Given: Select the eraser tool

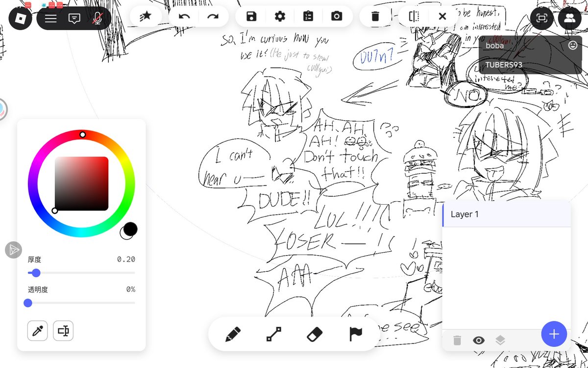Looking at the screenshot, I should point(315,335).
